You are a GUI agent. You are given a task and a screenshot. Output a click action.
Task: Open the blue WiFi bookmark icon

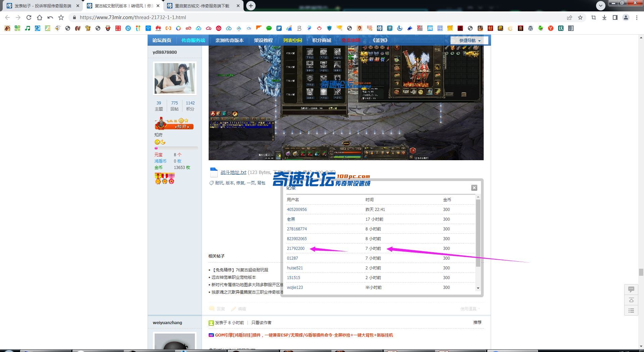[148, 28]
